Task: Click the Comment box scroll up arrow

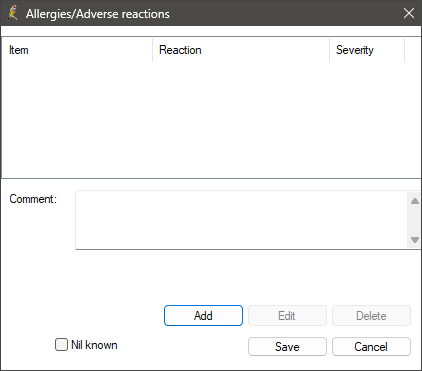Action: (415, 201)
